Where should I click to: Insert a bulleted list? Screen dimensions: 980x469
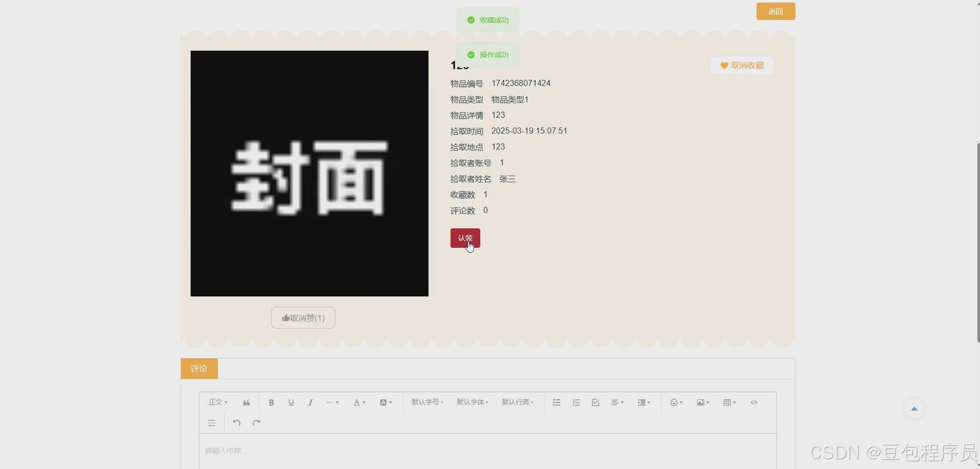556,402
